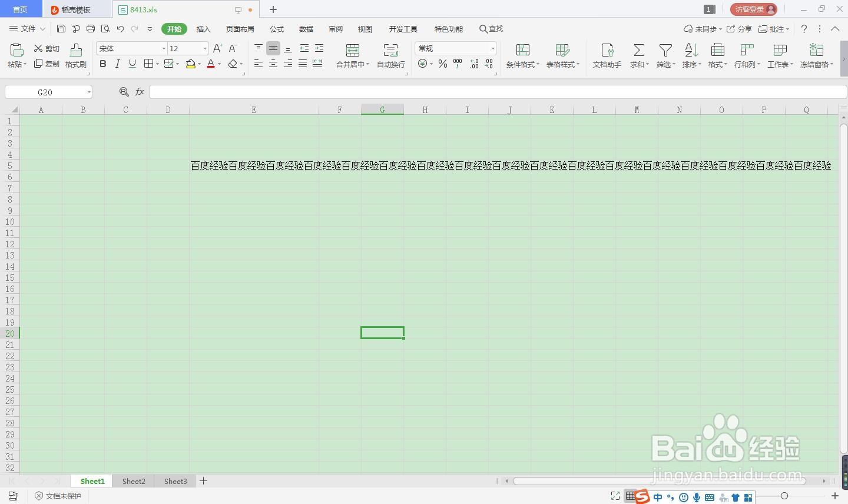This screenshot has height=504, width=848.
Task: Open the File menu
Action: (27, 28)
